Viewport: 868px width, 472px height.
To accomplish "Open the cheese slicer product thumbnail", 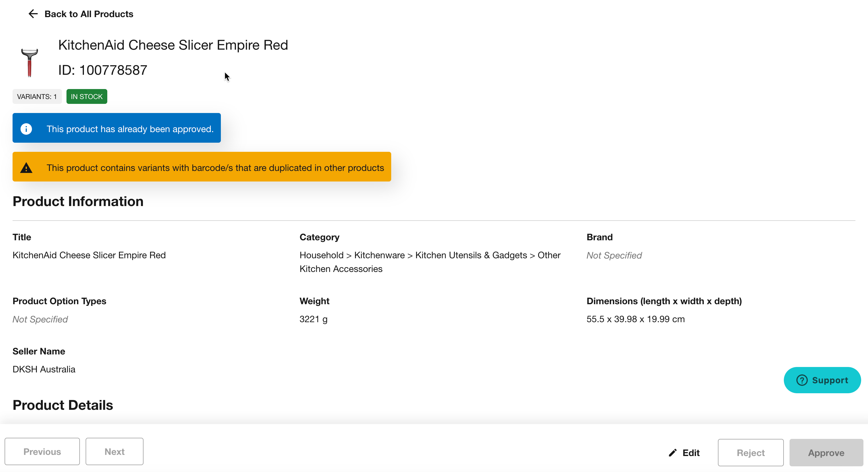I will [x=30, y=63].
